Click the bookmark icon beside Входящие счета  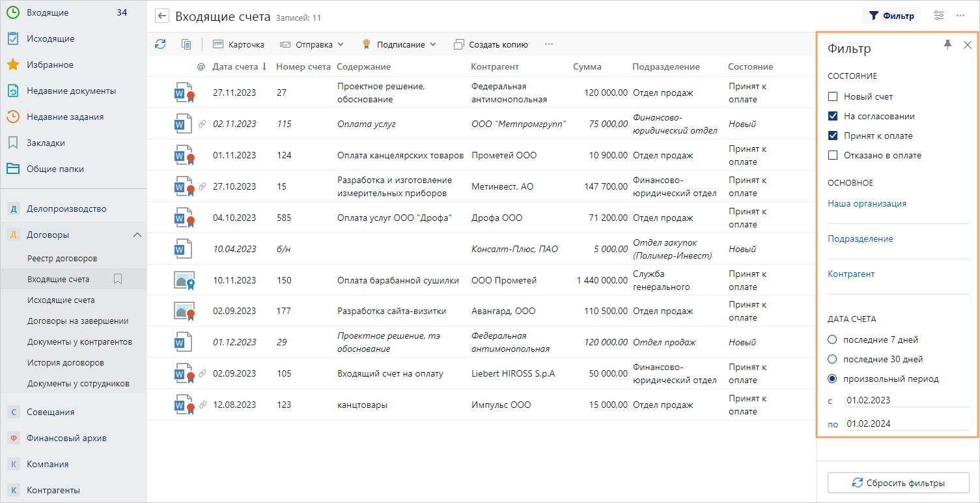118,279
